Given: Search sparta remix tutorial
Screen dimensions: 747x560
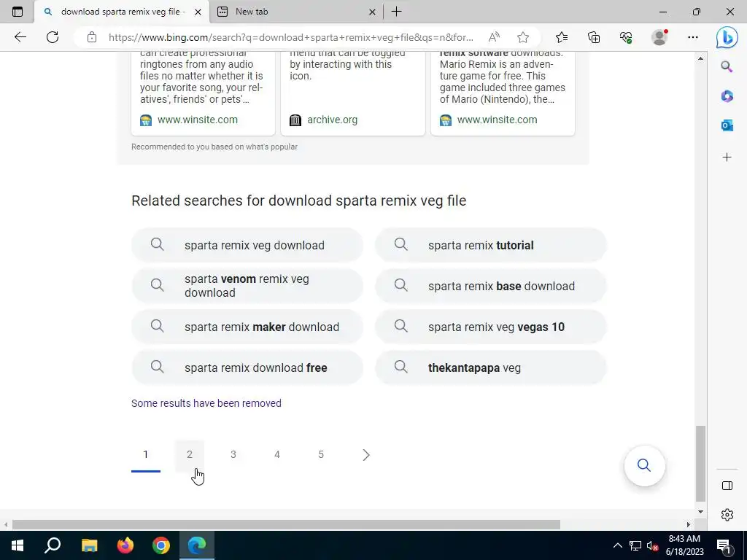Looking at the screenshot, I should [x=491, y=245].
